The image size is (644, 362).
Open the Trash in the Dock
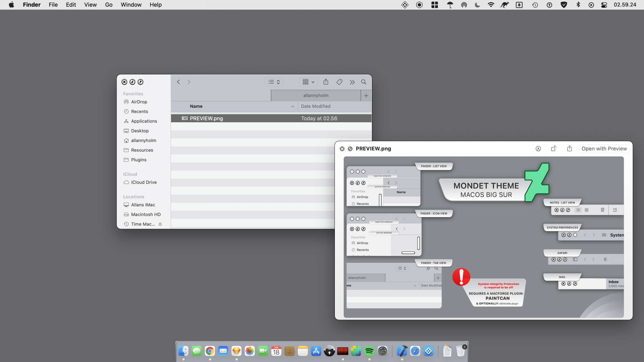[x=460, y=351]
